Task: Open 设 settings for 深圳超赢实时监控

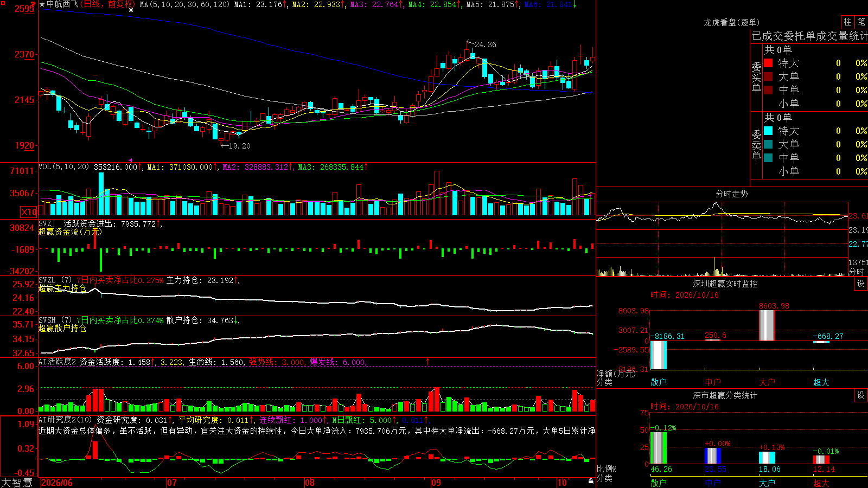Action: 861,284
